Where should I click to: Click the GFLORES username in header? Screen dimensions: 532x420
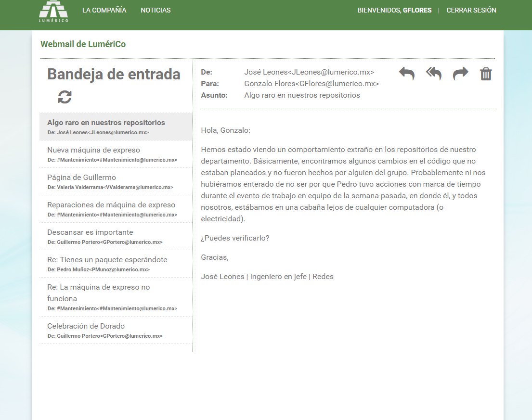[x=417, y=10]
